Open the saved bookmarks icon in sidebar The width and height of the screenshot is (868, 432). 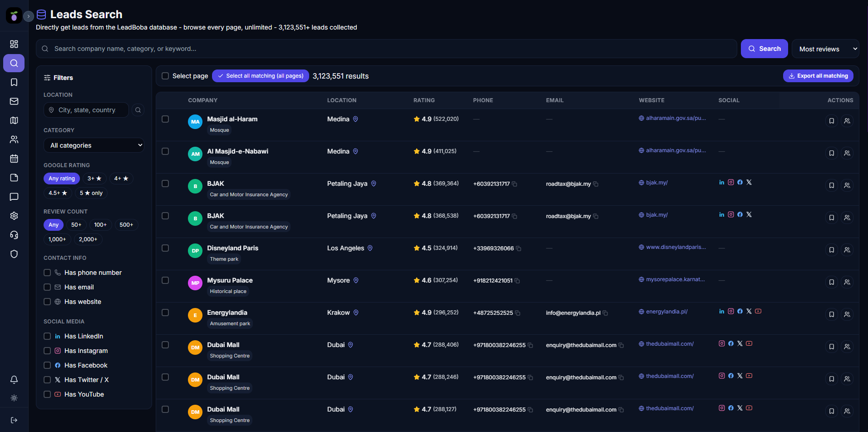[x=14, y=82]
